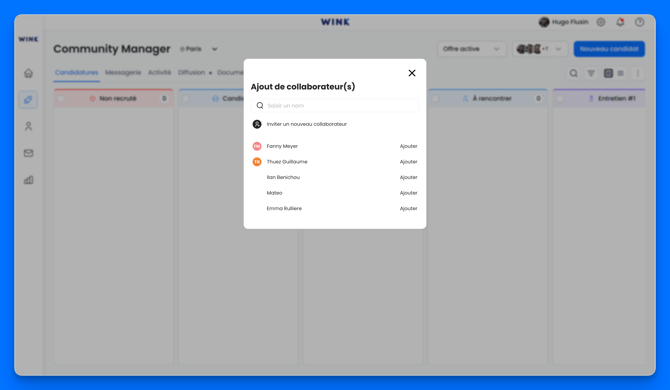This screenshot has height=390, width=670.
Task: Click the Community Manager title
Action: click(x=112, y=49)
